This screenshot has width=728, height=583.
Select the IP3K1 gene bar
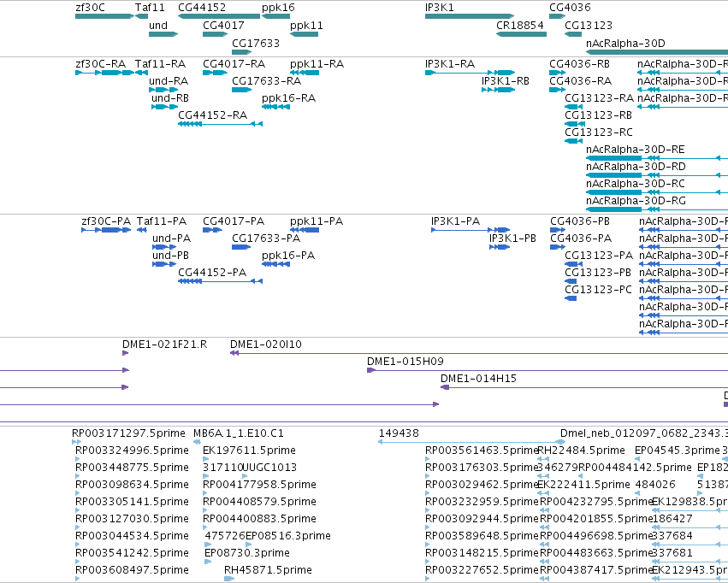tap(470, 16)
